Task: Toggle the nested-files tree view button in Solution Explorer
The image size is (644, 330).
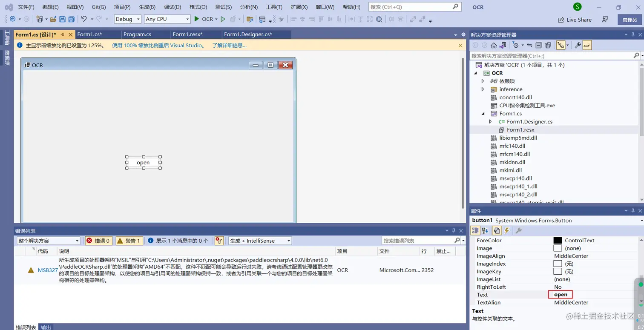Action: (562, 45)
